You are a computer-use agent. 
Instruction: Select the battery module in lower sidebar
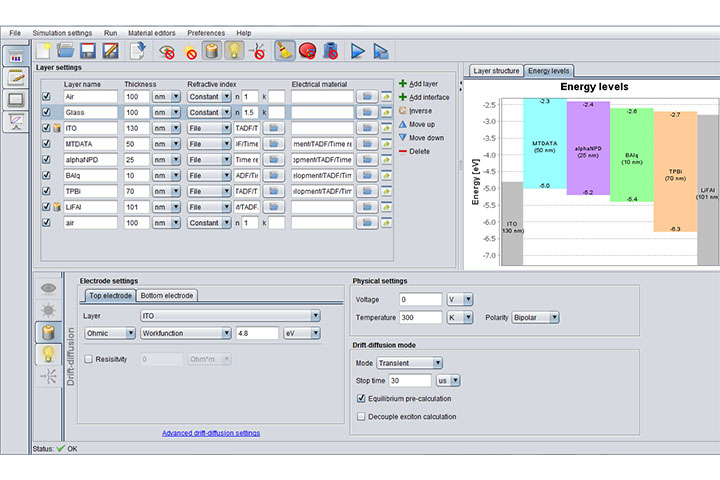48,332
